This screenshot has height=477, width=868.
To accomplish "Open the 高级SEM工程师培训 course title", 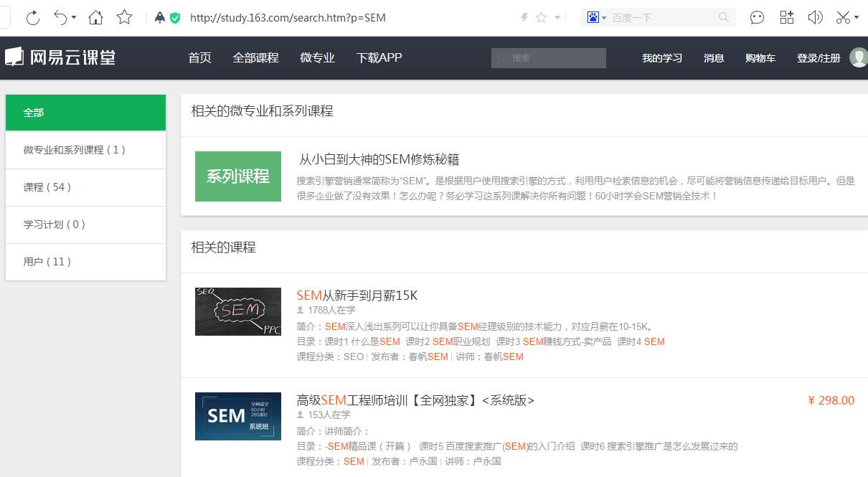I will tap(415, 400).
